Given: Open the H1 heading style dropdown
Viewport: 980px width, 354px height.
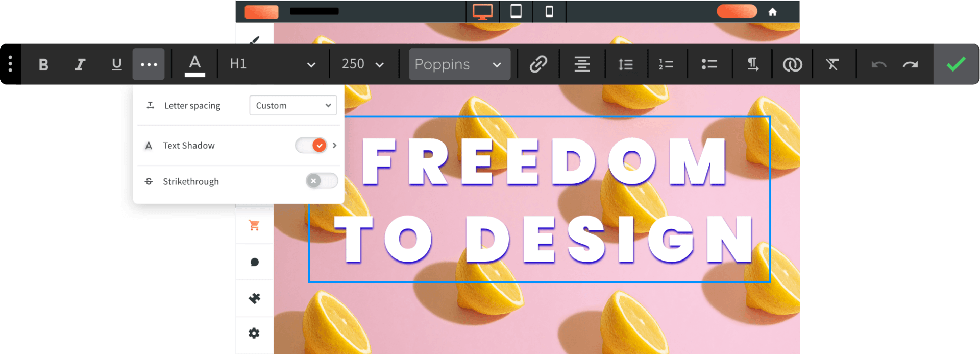Looking at the screenshot, I should coord(273,64).
